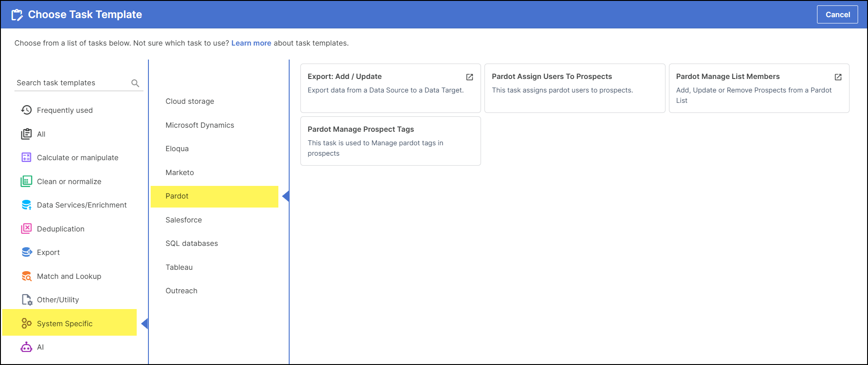This screenshot has height=365, width=868.
Task: Select the All category label
Action: pos(41,134)
